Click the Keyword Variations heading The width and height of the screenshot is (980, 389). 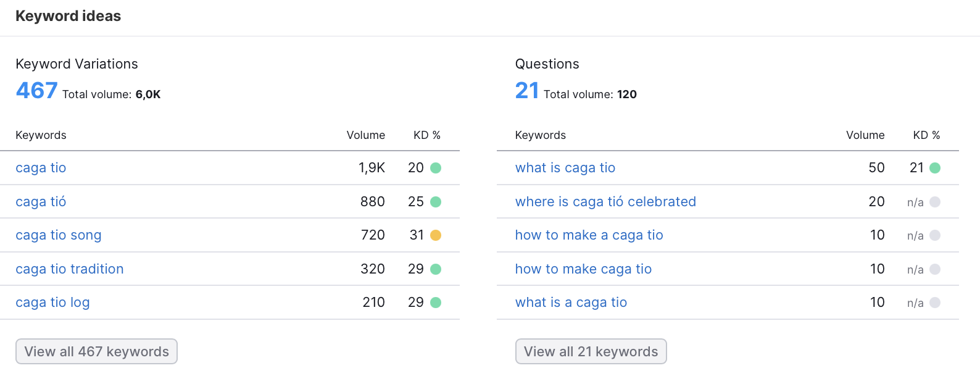point(77,64)
